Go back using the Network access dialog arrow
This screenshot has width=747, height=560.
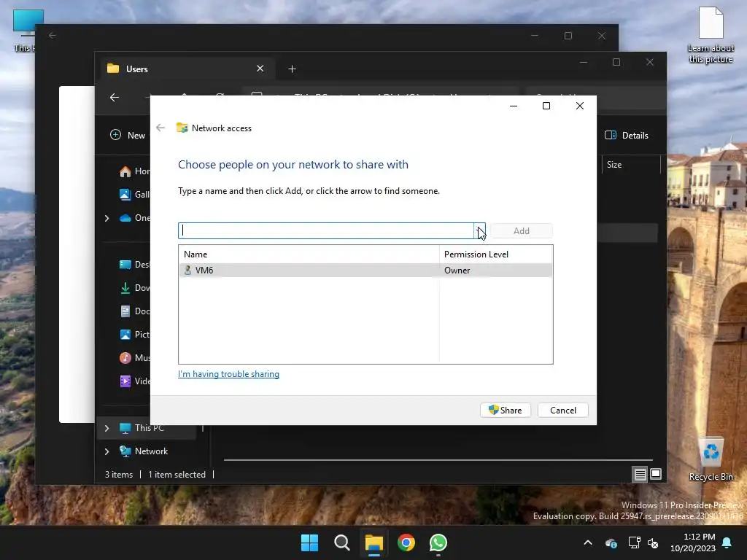160,128
